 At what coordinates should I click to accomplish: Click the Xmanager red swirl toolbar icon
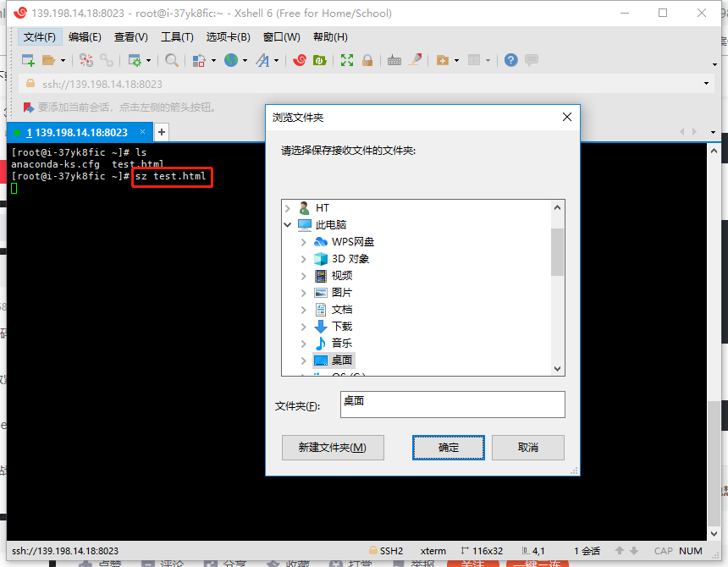click(300, 60)
